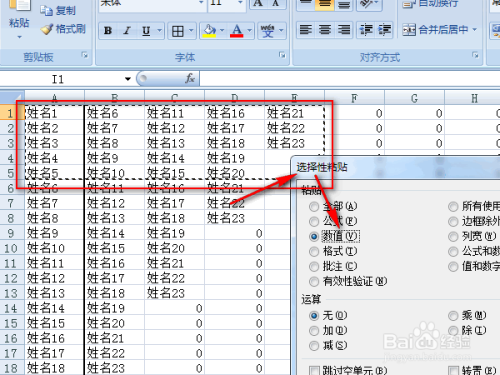Open merge and center dropdown arrow
This screenshot has height=375, width=500.
pyautogui.click(x=474, y=30)
